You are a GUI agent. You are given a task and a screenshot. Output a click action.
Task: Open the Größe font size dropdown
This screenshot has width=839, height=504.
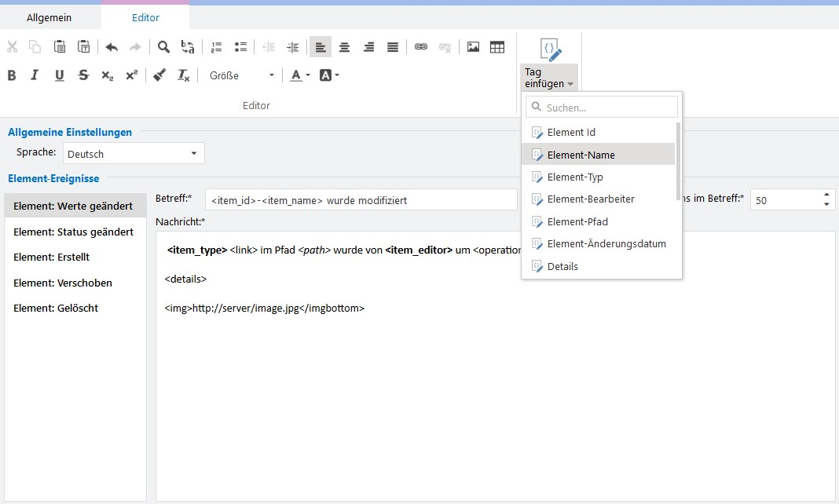[x=242, y=75]
